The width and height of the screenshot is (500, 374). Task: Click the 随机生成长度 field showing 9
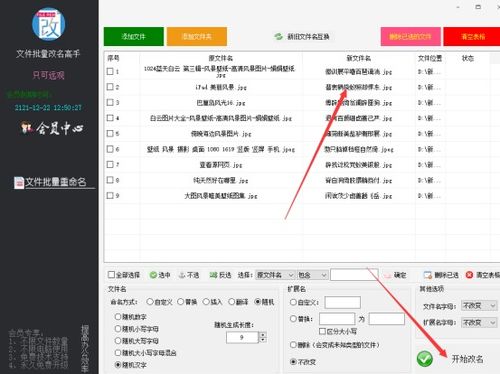click(242, 337)
